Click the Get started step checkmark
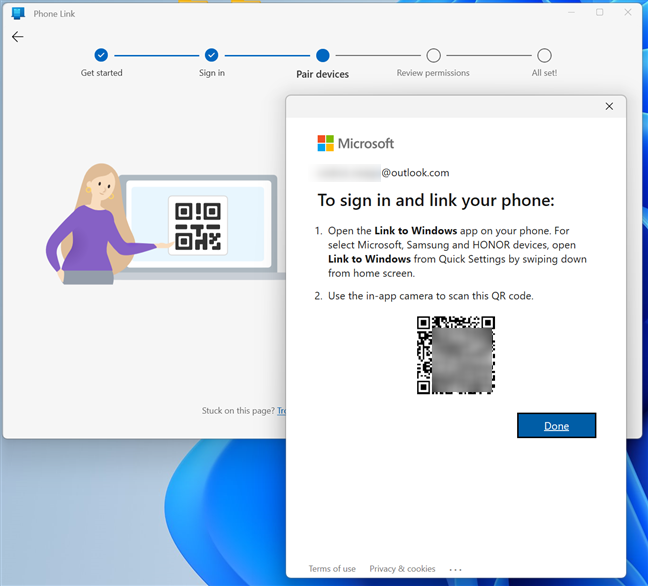 101,55
